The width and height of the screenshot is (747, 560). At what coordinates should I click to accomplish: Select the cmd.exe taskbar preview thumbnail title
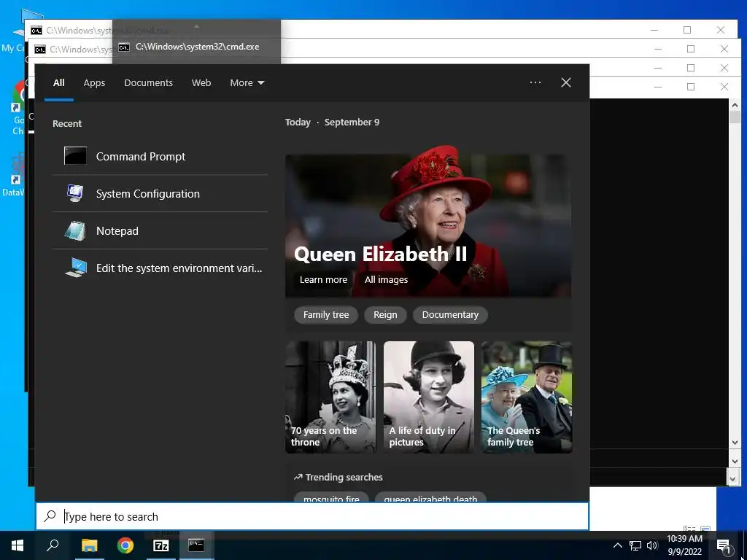click(197, 47)
